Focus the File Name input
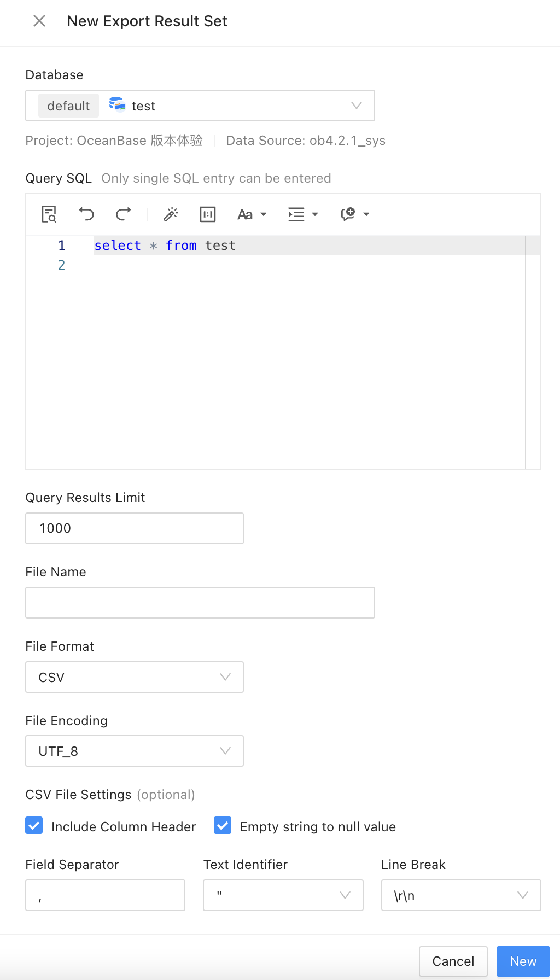 coord(200,603)
